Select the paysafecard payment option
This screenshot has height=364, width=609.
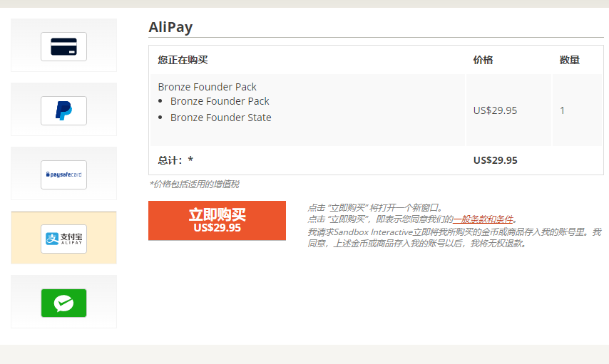point(63,175)
